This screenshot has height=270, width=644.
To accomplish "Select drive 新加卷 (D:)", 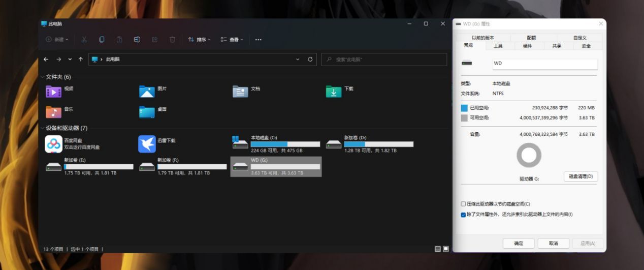I will coord(370,144).
